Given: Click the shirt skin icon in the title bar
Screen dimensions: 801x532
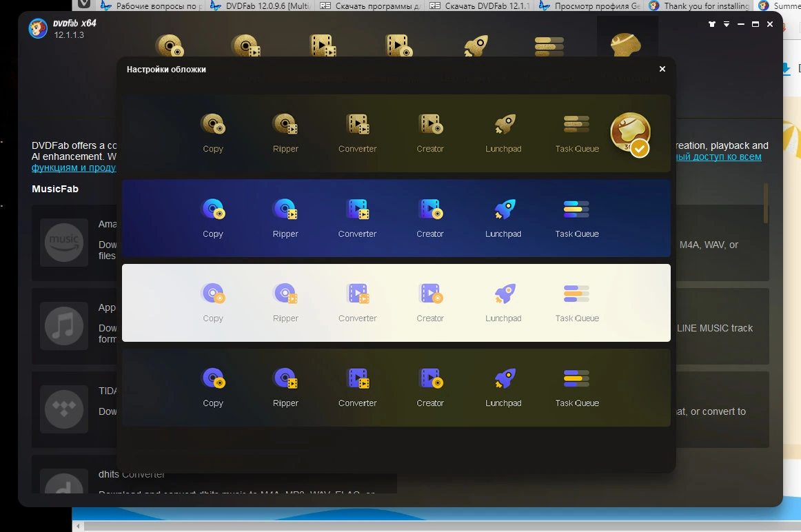Looking at the screenshot, I should click(711, 24).
